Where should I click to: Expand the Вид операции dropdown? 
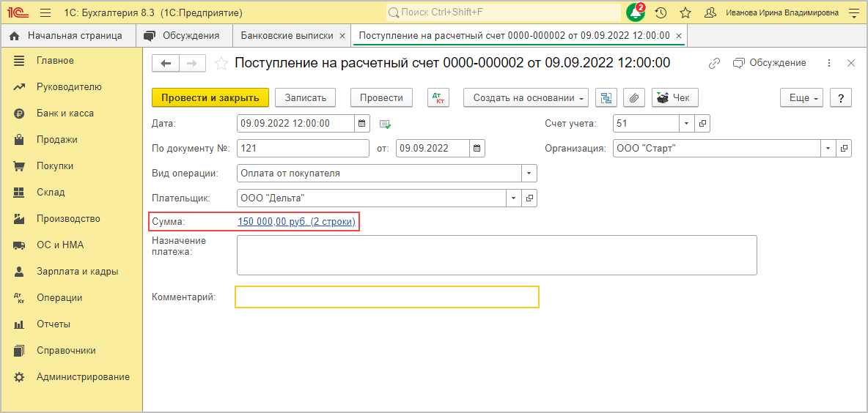coord(529,174)
